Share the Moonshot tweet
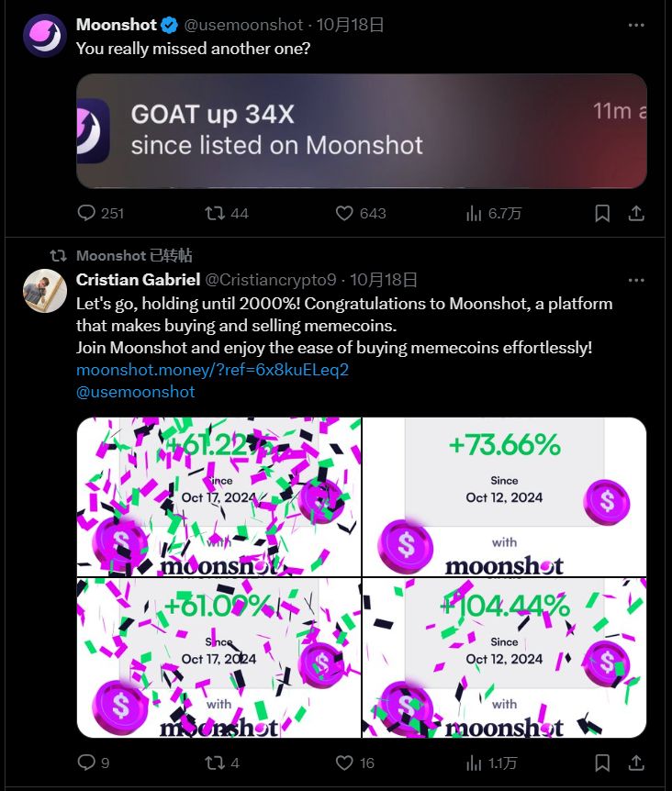Viewport: 672px width, 791px height. click(x=636, y=212)
